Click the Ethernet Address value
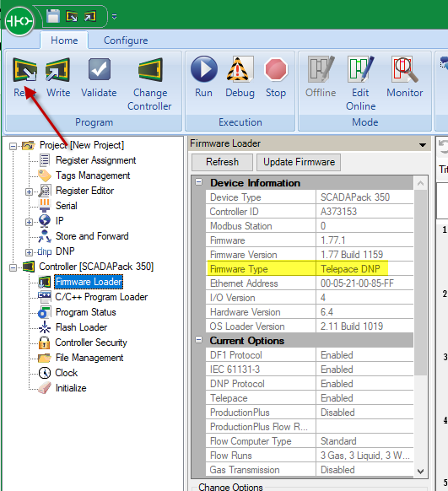448x491 pixels. point(357,283)
